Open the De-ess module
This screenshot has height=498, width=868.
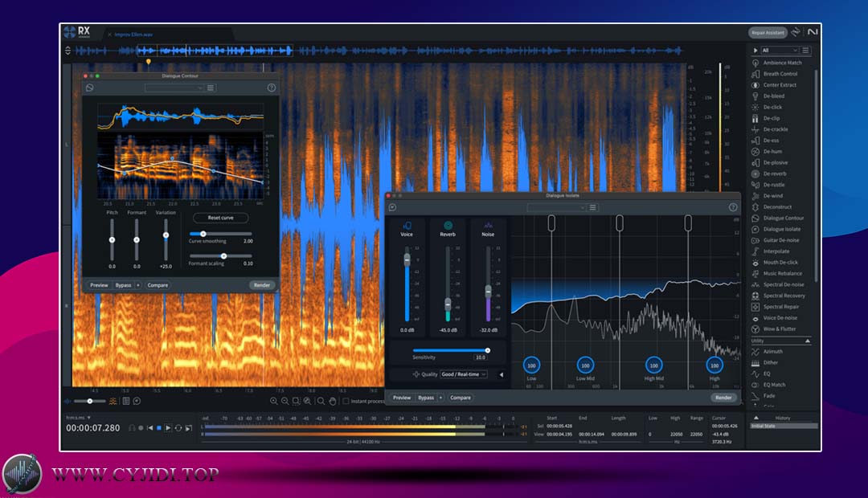[766, 140]
